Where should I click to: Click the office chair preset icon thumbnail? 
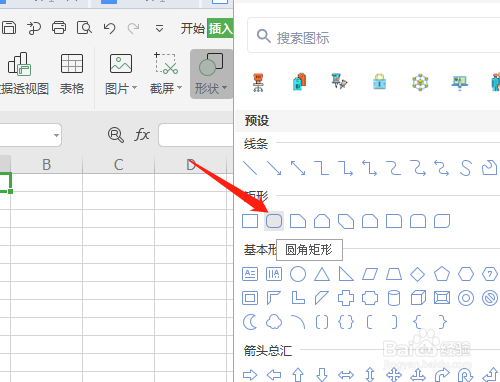(258, 82)
